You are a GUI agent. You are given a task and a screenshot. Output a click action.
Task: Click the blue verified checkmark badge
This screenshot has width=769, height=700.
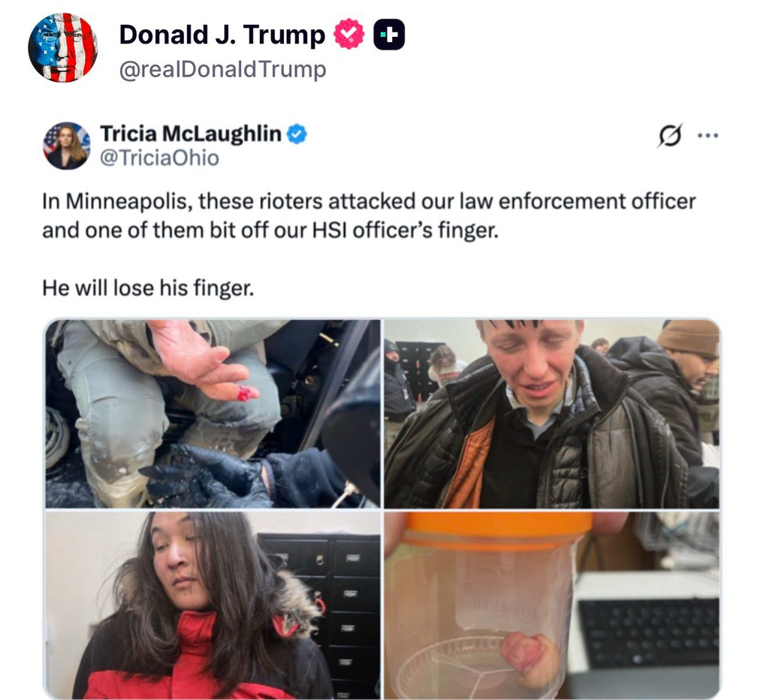(297, 134)
